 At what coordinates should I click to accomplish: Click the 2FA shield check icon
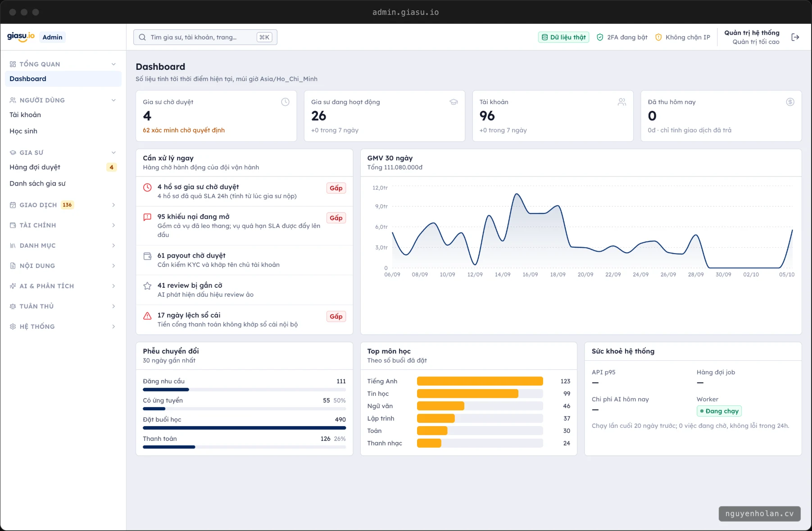[600, 37]
